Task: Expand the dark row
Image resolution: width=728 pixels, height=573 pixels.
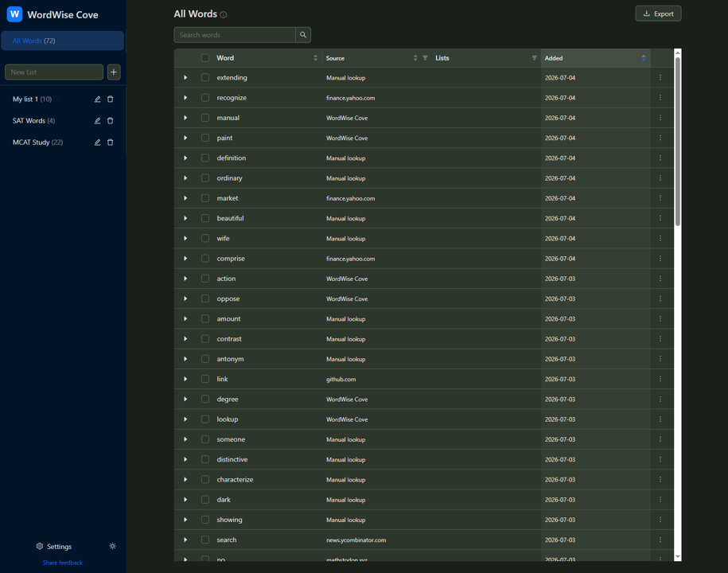Action: 185,500
